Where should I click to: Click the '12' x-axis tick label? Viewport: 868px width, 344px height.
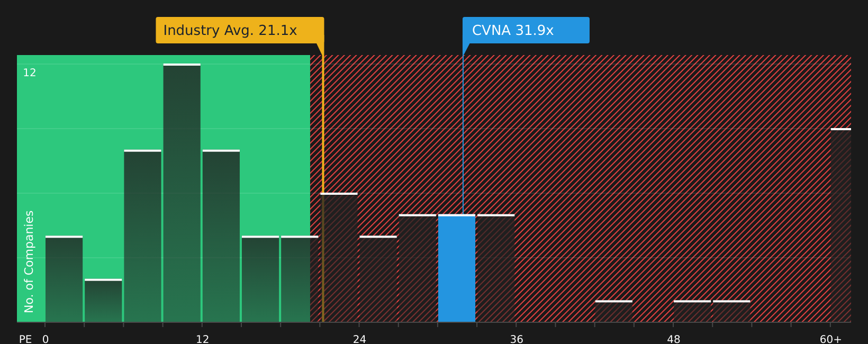(x=203, y=339)
